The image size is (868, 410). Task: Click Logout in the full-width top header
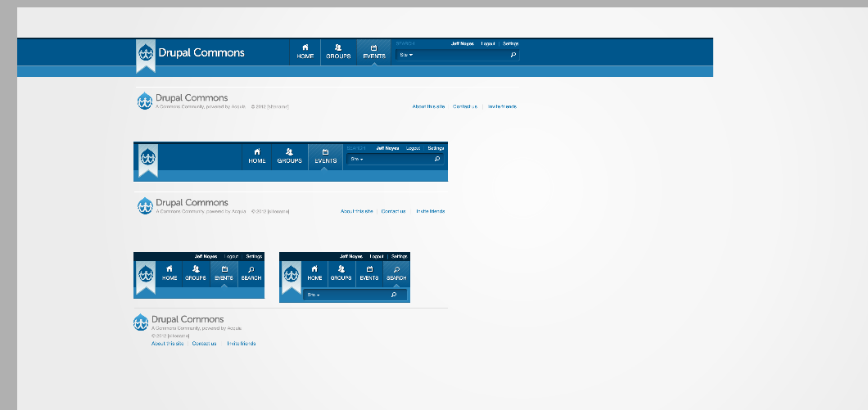488,43
